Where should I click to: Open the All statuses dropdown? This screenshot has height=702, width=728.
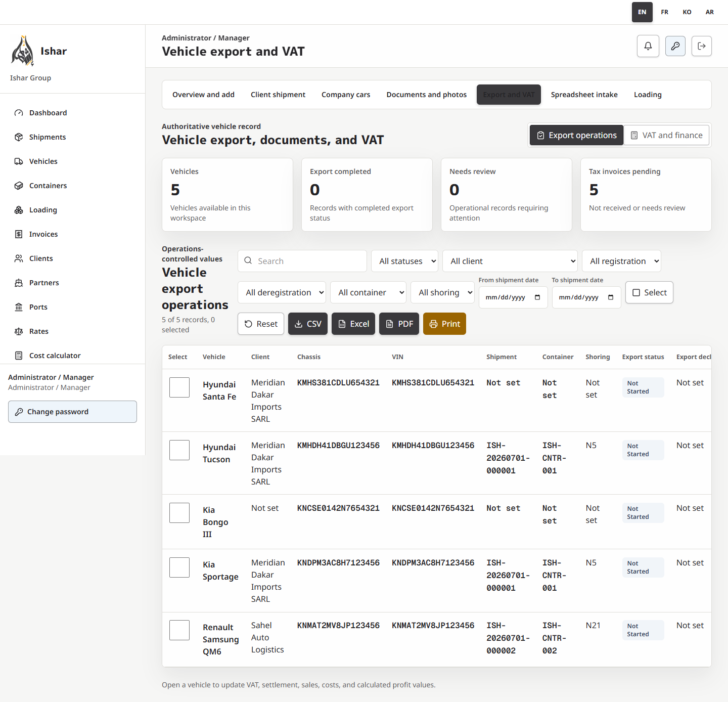tap(404, 261)
